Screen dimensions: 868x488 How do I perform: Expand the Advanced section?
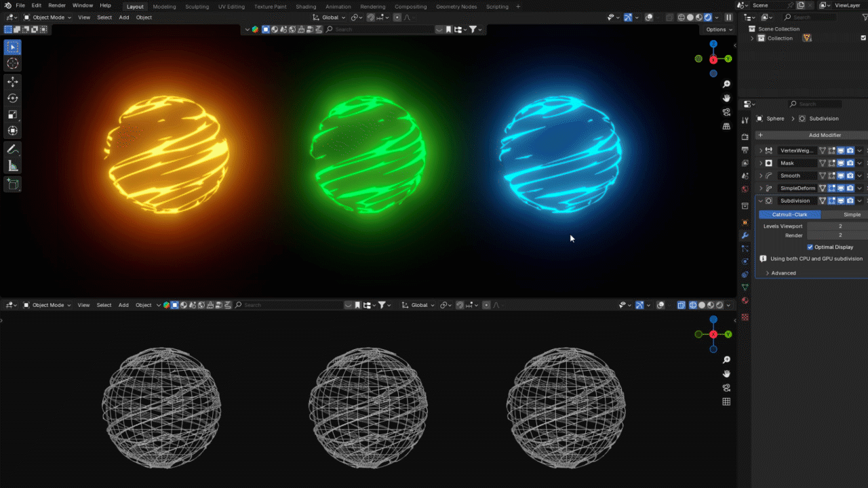coord(783,273)
